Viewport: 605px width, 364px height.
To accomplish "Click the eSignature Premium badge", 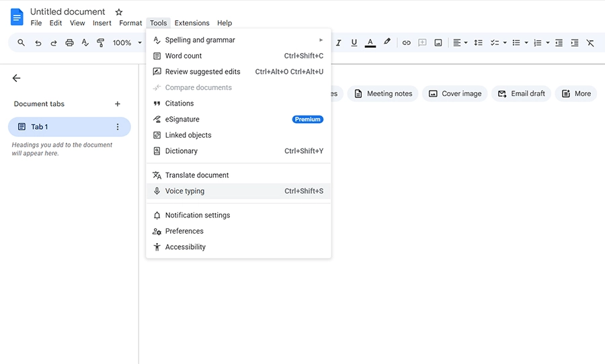I will pyautogui.click(x=307, y=120).
